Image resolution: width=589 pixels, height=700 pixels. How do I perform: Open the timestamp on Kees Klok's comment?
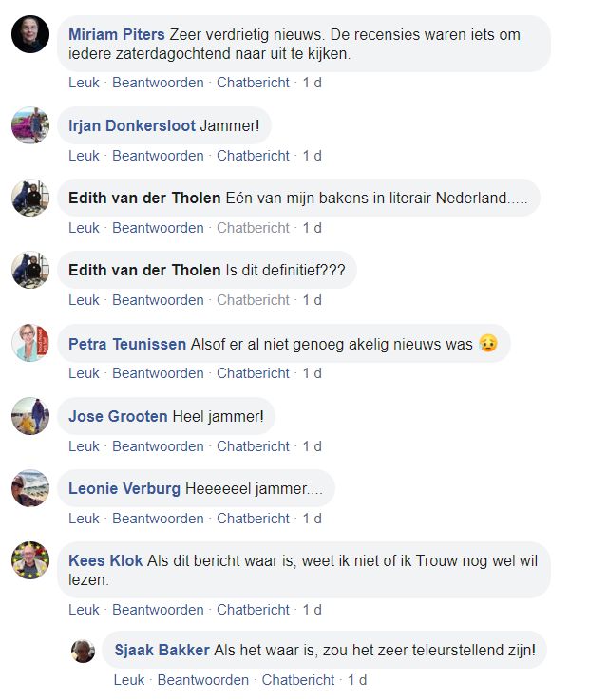click(x=312, y=610)
